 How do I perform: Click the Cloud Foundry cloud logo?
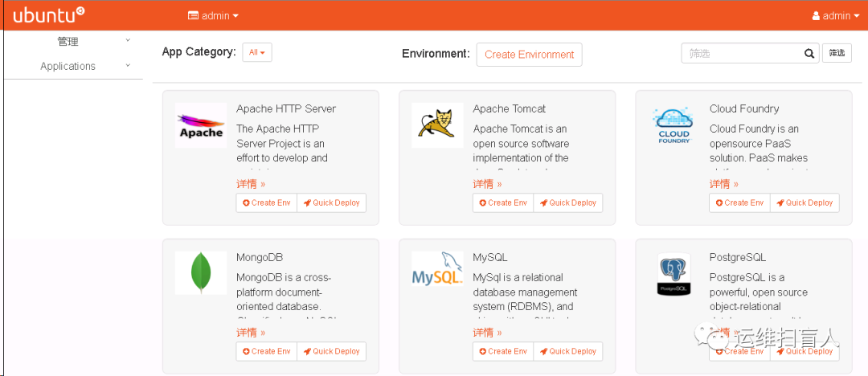point(674,125)
